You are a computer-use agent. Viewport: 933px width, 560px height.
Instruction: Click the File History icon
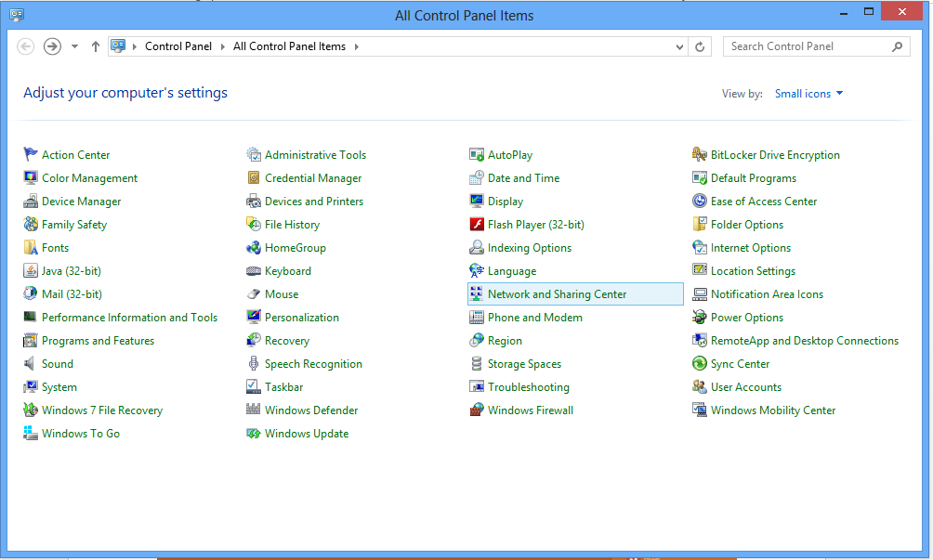254,224
